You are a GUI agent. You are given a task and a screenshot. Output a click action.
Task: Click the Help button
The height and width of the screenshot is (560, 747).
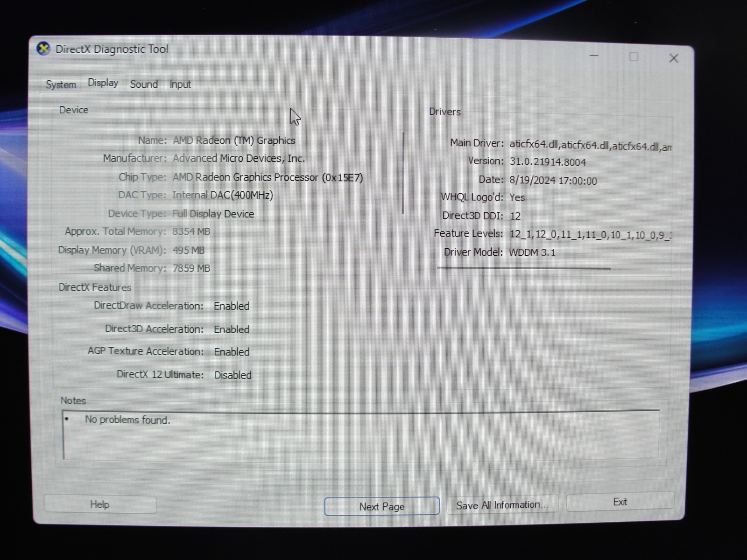point(100,504)
